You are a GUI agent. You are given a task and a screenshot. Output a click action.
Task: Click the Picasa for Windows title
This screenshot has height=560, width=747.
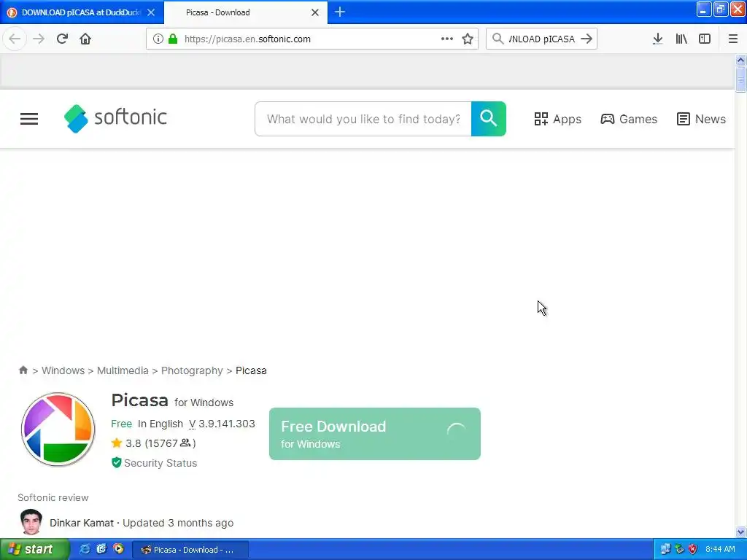(x=172, y=400)
